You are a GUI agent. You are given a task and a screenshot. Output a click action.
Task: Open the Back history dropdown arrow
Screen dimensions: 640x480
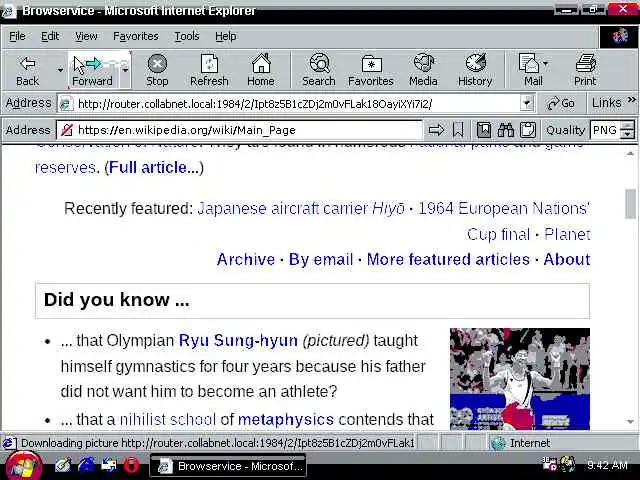pyautogui.click(x=60, y=70)
